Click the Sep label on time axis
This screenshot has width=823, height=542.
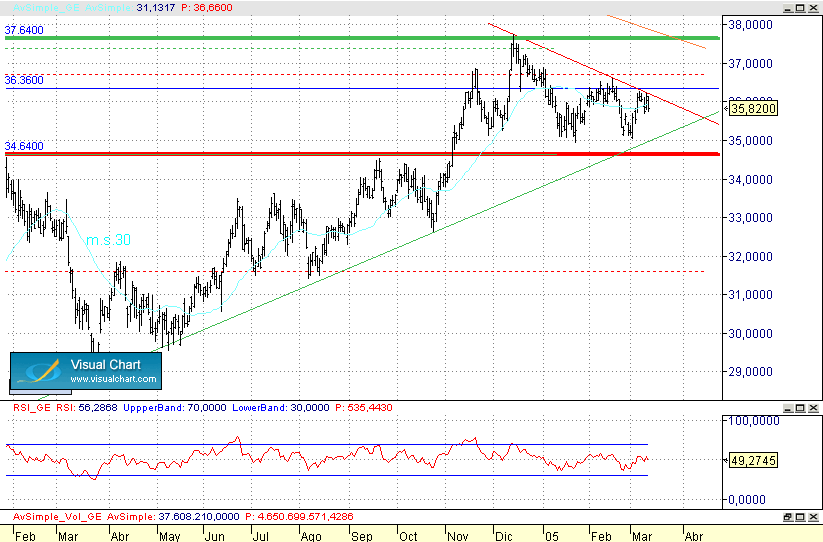pos(361,536)
